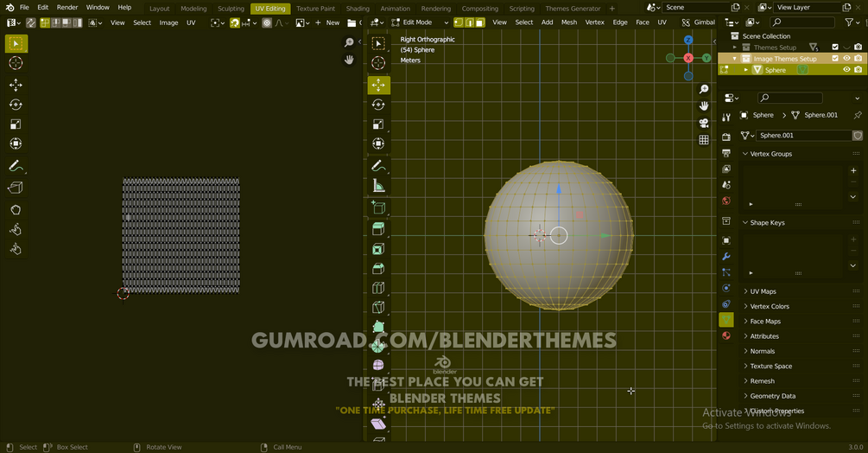The width and height of the screenshot is (868, 453).
Task: Open the Vertex menu in 3D viewport
Action: pyautogui.click(x=594, y=22)
